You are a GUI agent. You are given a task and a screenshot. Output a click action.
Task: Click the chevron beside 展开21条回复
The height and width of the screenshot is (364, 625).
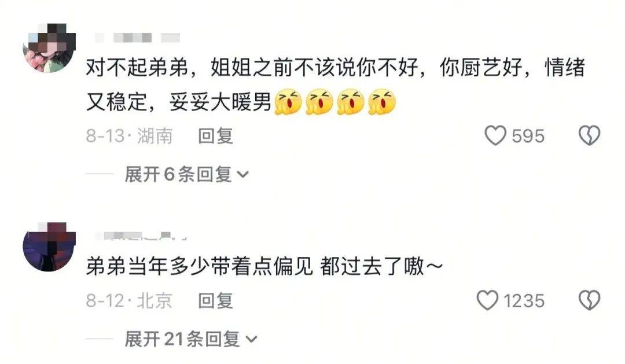[x=251, y=339]
